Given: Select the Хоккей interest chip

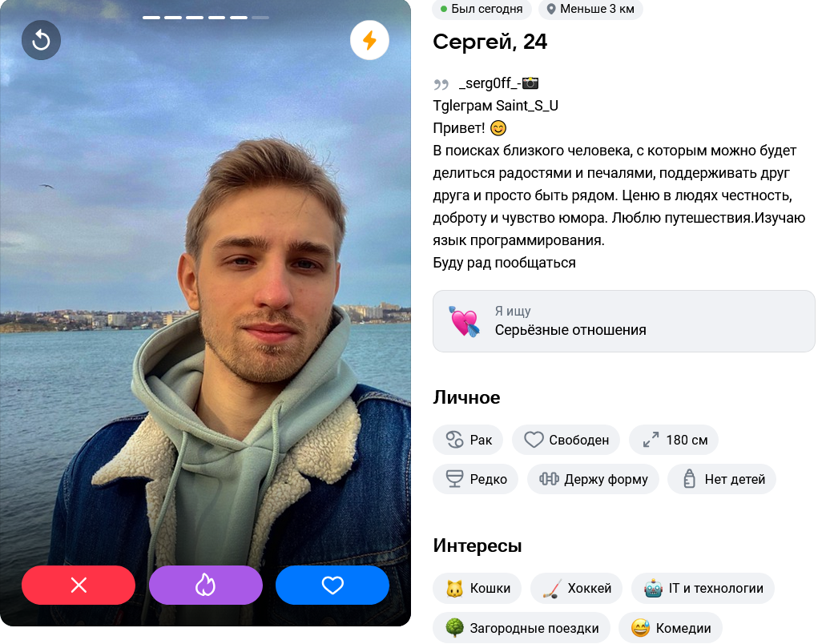Looking at the screenshot, I should point(577,589).
